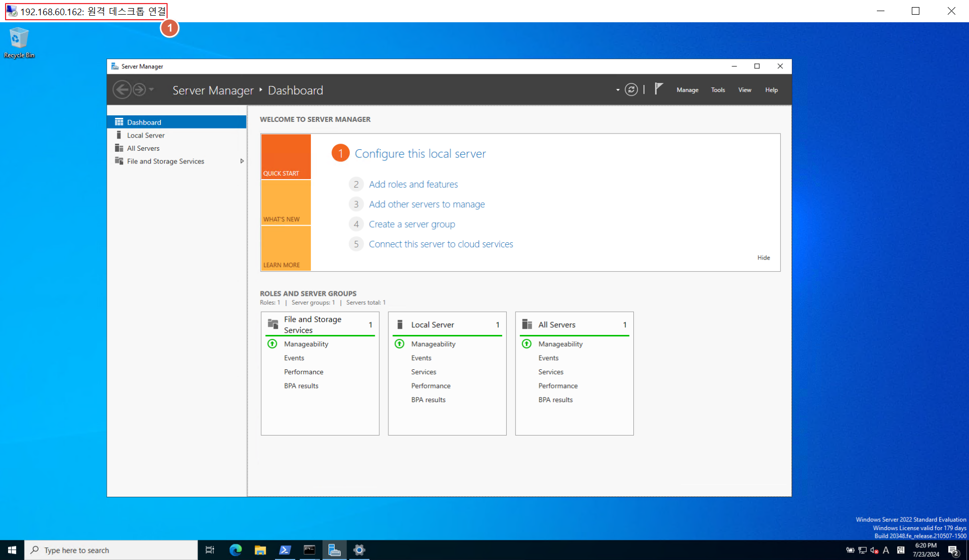This screenshot has width=969, height=560.
Task: Open the Windows Start button
Action: pyautogui.click(x=12, y=550)
